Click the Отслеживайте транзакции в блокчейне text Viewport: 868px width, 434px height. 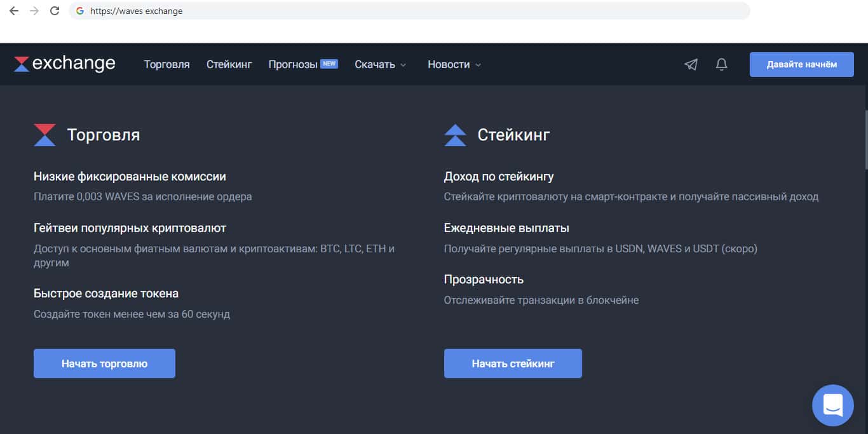(x=541, y=300)
